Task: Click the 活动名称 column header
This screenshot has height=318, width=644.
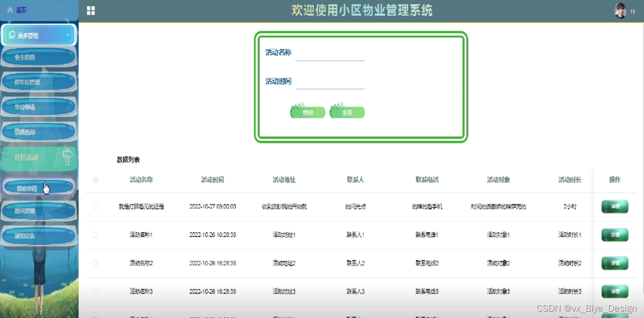Action: pyautogui.click(x=141, y=180)
